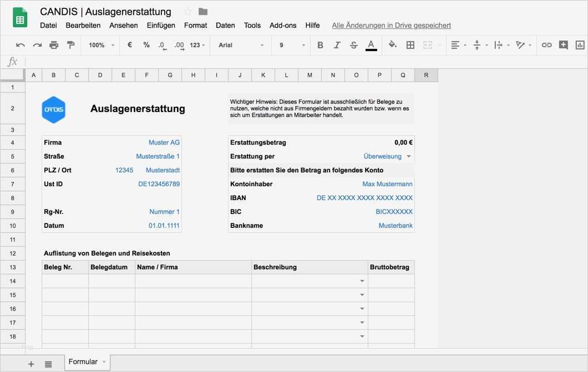Image resolution: width=588 pixels, height=372 pixels.
Task: Select the Paint format tool
Action: pos(71,45)
